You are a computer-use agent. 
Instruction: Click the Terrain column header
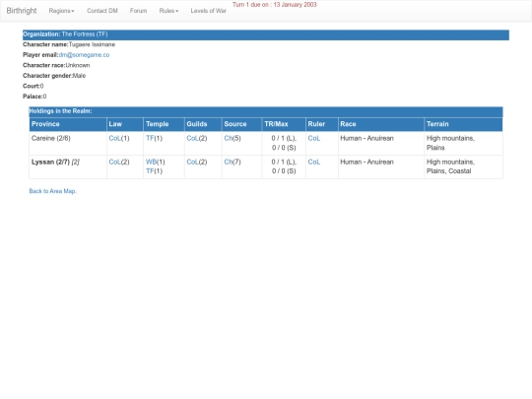[x=463, y=124]
